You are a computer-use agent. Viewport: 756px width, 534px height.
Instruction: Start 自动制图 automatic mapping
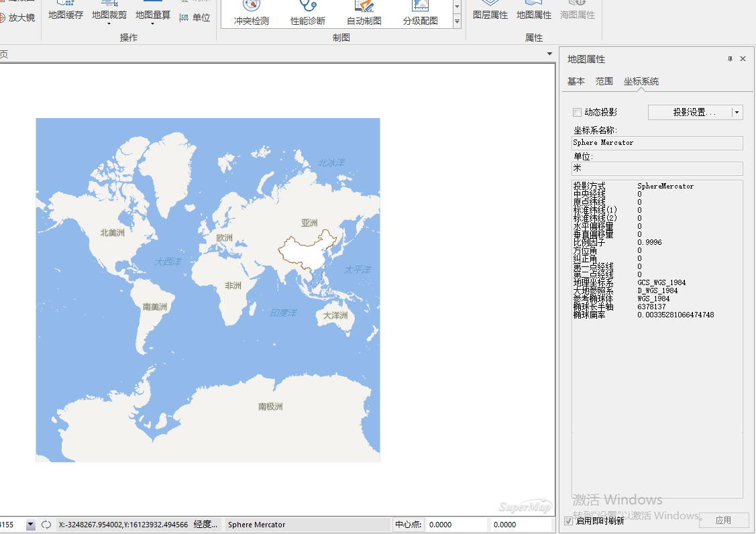tap(364, 13)
